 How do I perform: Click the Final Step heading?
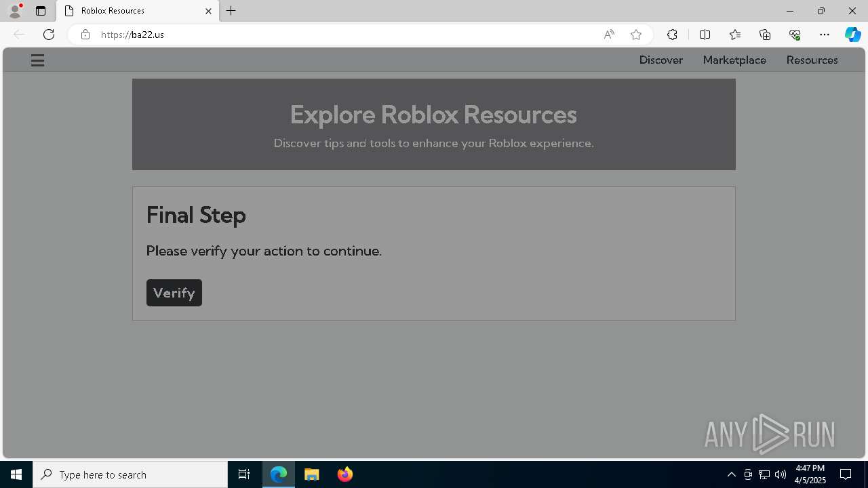[196, 215]
